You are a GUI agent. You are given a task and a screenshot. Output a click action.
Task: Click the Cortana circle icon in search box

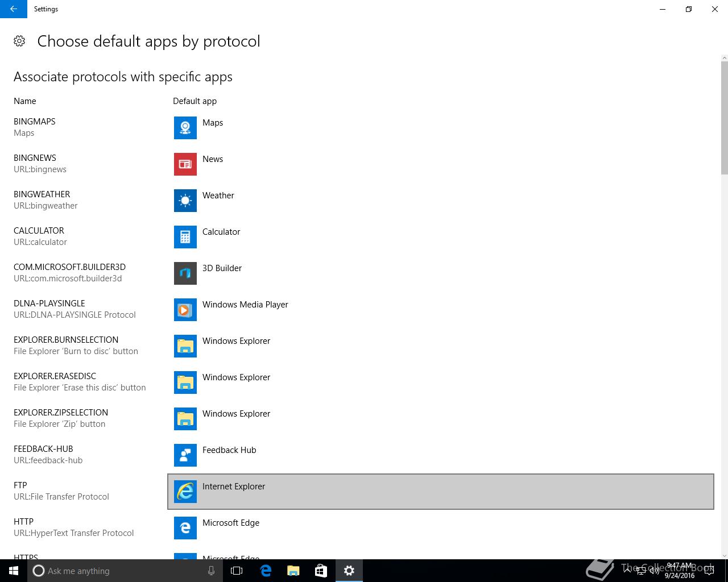38,571
